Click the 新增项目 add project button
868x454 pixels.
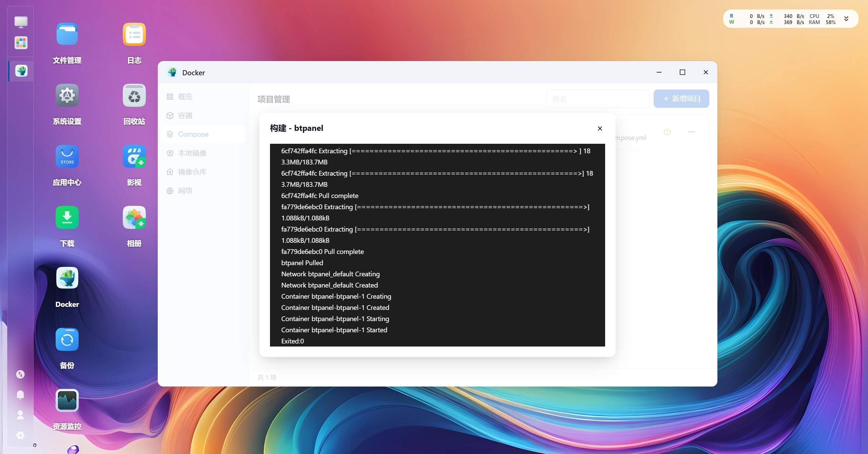coord(681,99)
